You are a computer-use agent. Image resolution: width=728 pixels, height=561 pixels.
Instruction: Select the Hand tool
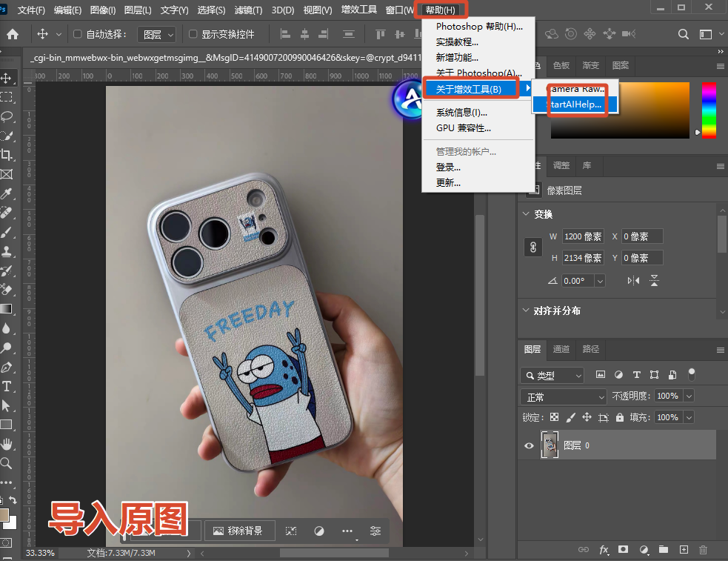[7, 444]
